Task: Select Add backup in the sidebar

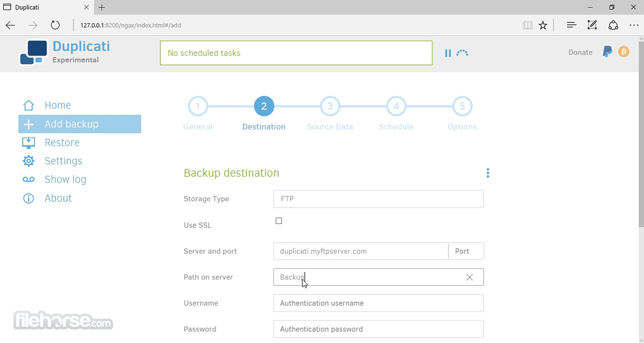Action: point(80,124)
